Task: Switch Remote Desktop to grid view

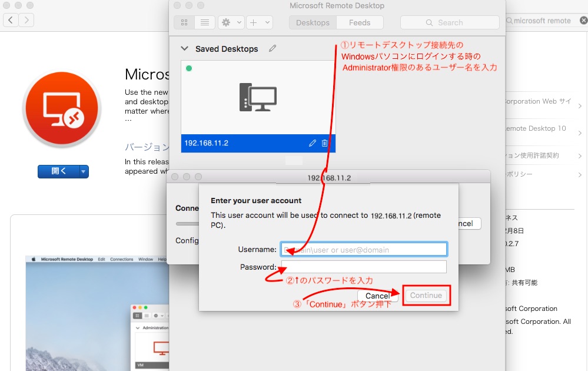Action: coord(184,22)
